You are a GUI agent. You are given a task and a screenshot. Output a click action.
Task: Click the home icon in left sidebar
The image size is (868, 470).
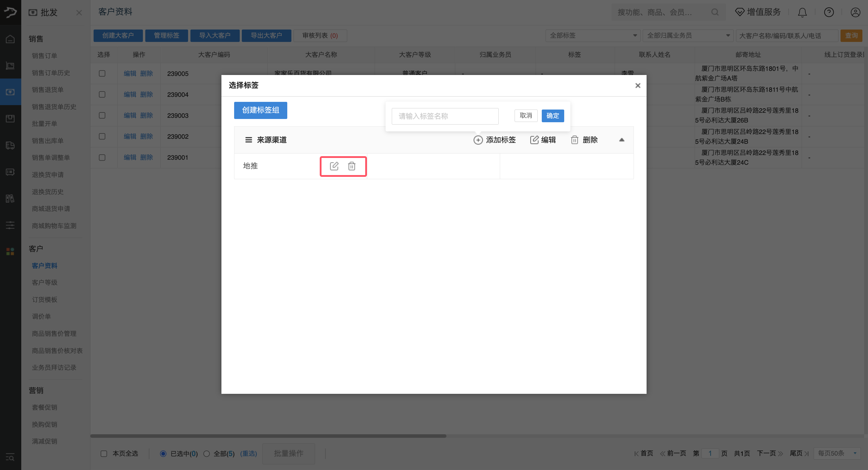[10, 39]
